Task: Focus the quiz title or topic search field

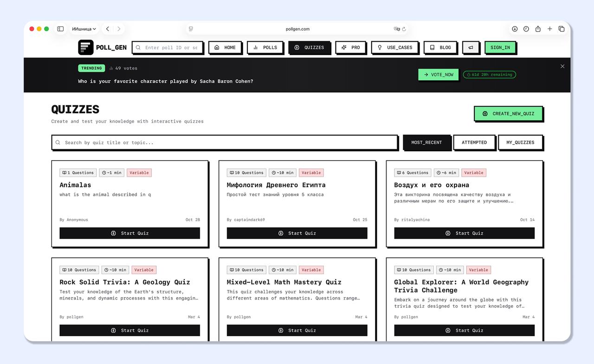Action: 225,142
